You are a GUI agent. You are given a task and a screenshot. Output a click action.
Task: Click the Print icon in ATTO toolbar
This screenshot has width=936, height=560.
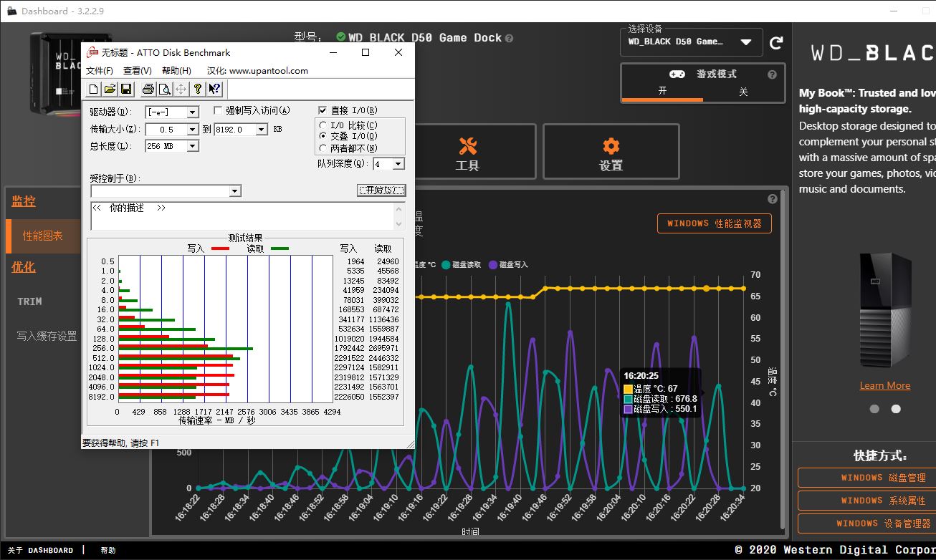148,89
